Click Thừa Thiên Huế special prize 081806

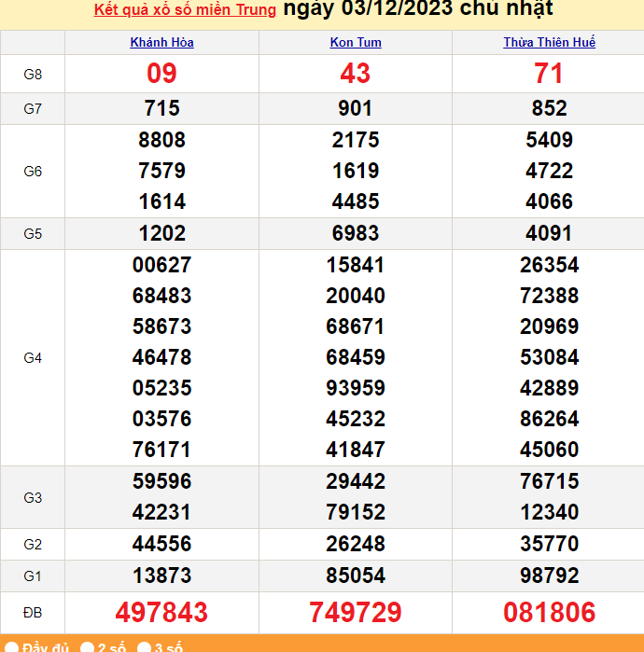(549, 612)
